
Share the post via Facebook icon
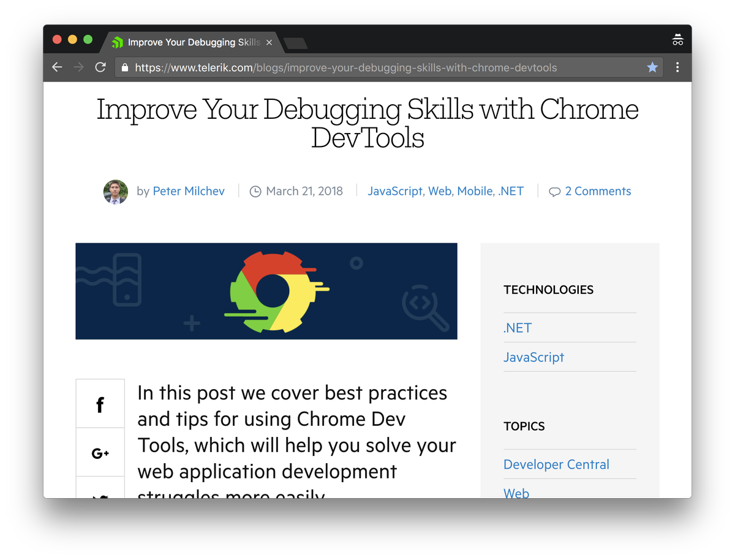click(100, 404)
